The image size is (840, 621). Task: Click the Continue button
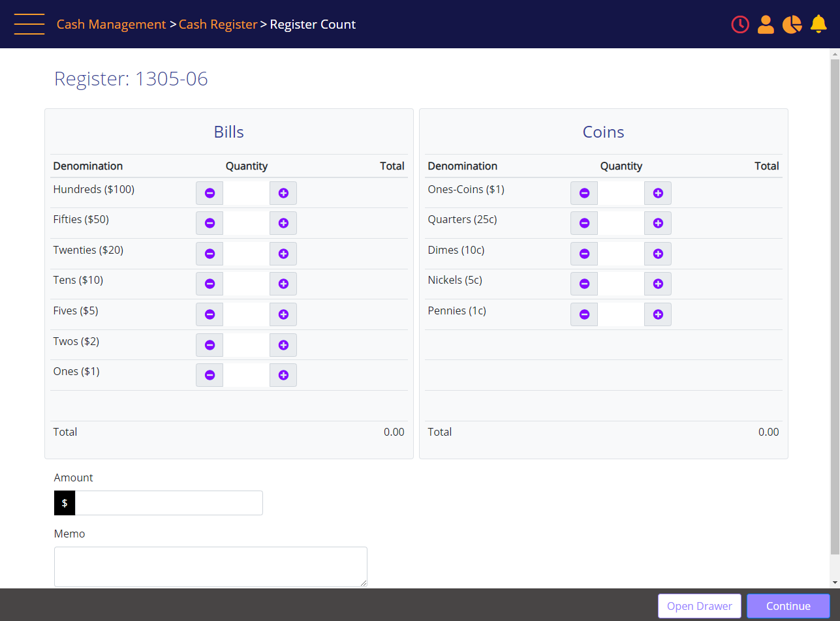tap(788, 606)
